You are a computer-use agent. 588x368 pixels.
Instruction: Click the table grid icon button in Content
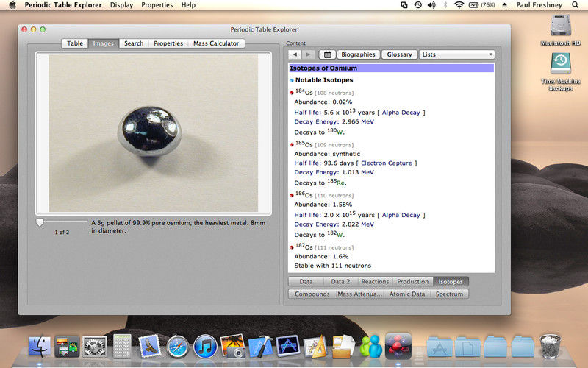[327, 54]
